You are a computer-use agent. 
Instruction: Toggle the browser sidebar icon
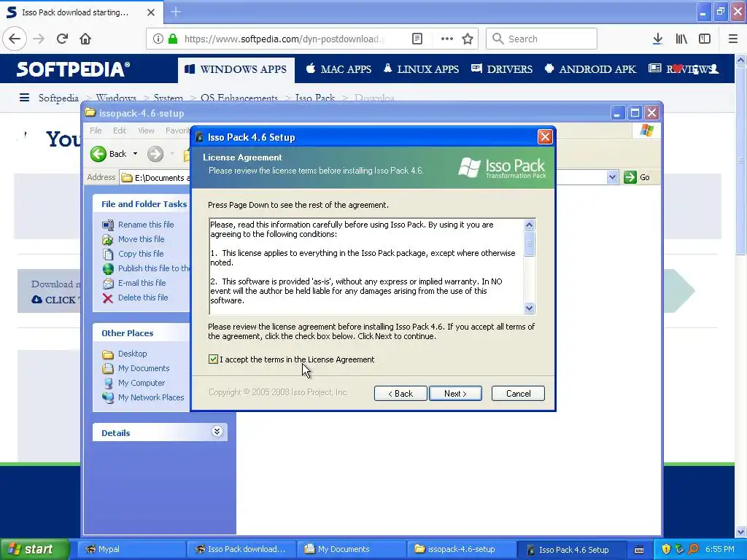[705, 39]
